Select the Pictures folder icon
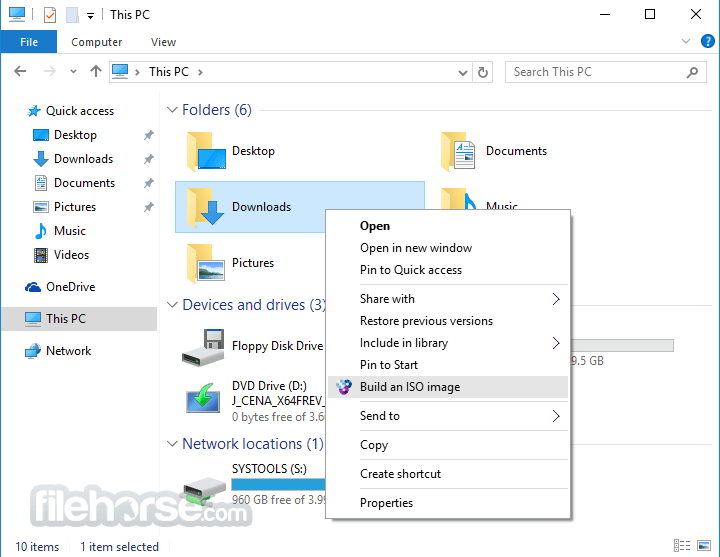The height and width of the screenshot is (557, 720). (x=206, y=263)
